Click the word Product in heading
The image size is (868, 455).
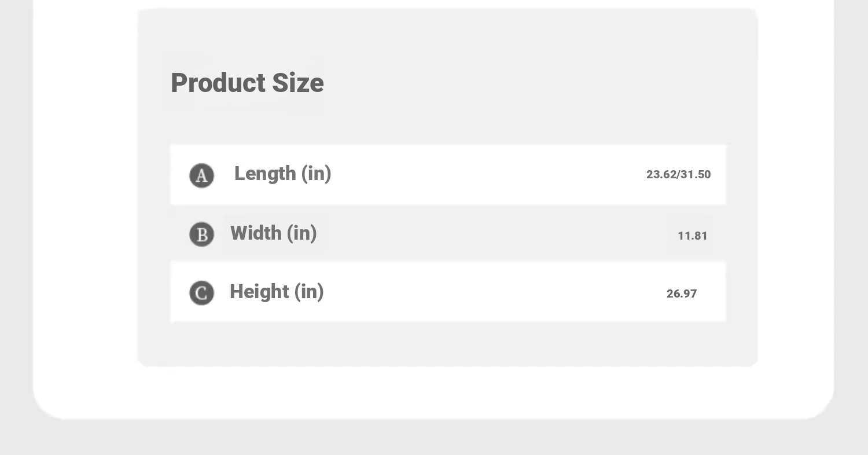point(218,83)
